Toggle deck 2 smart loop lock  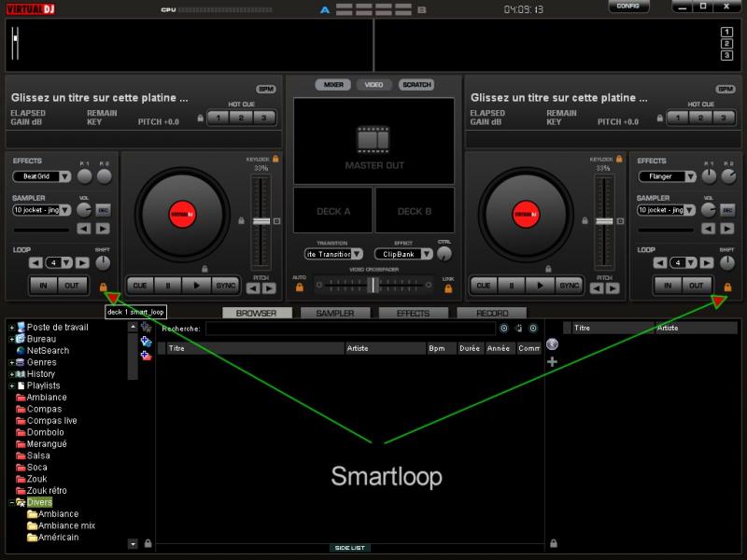[x=727, y=287]
